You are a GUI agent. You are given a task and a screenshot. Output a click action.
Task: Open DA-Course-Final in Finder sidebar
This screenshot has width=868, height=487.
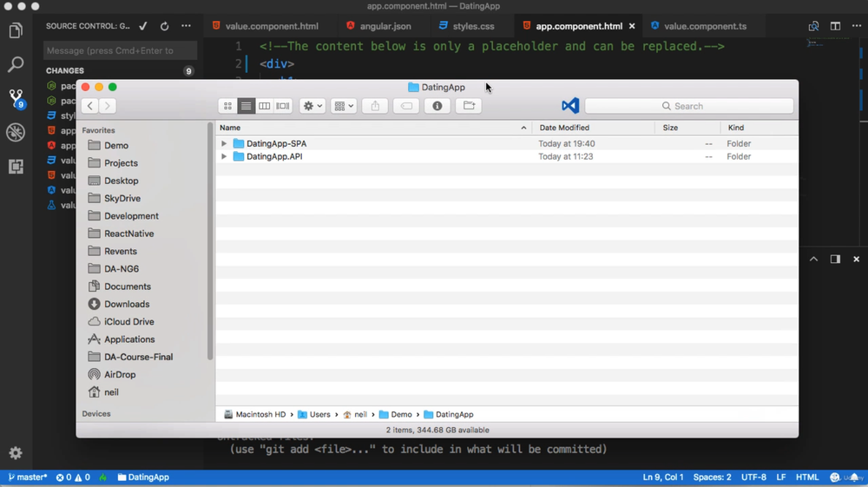[138, 357]
